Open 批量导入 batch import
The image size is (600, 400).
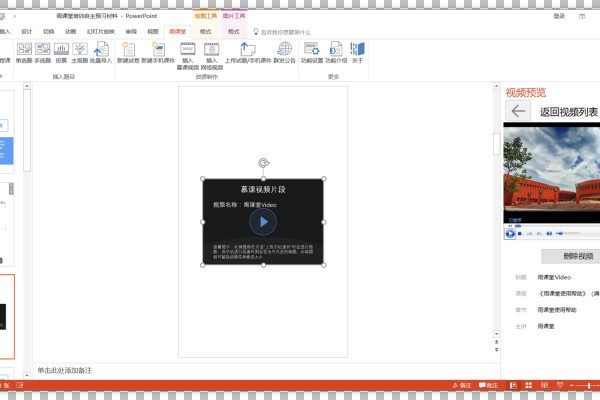pyautogui.click(x=101, y=53)
